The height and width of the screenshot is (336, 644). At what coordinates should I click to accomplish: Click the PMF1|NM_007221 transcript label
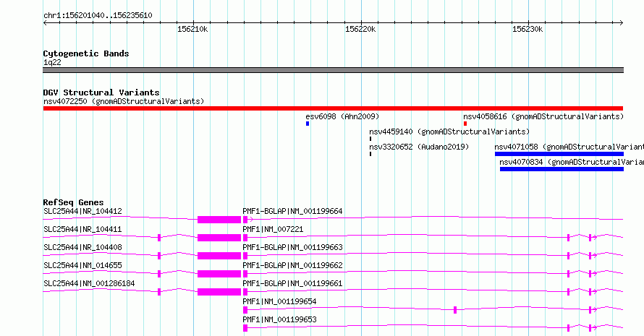point(273,229)
